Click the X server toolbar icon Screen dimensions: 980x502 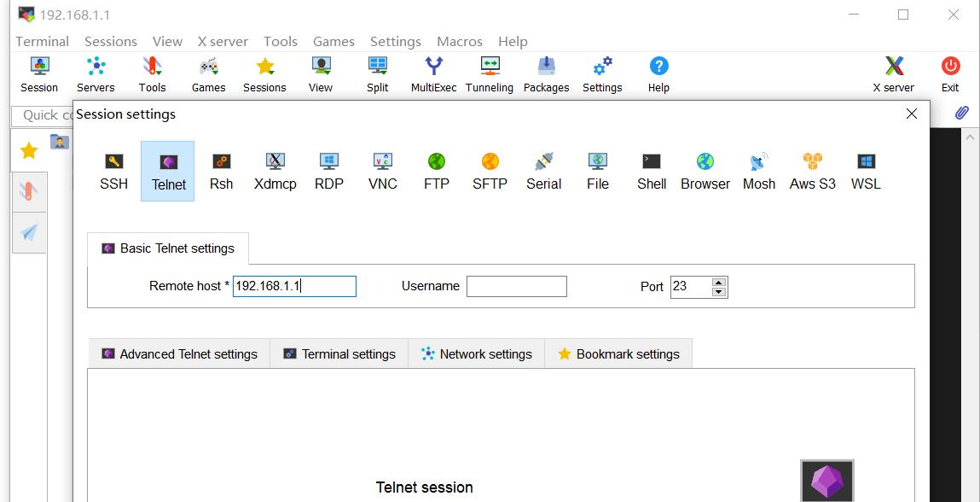pyautogui.click(x=894, y=74)
